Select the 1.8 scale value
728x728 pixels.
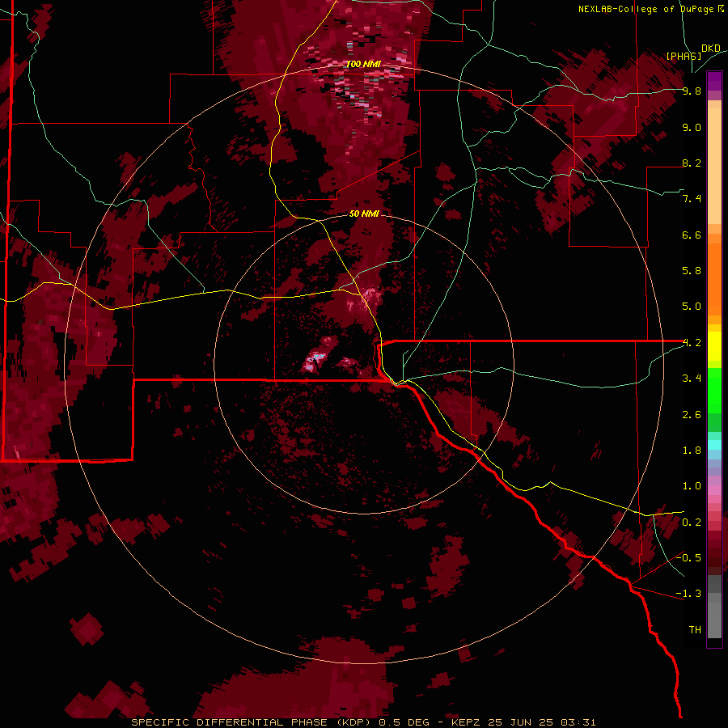coord(692,451)
